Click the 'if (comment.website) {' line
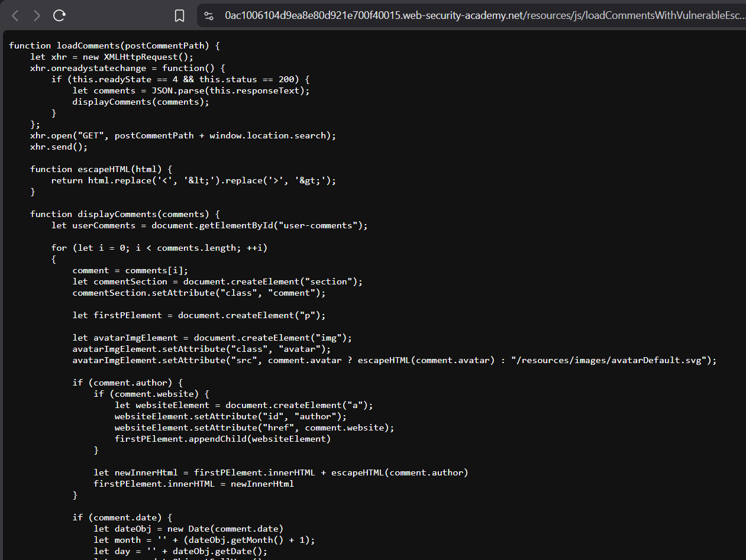This screenshot has height=560, width=746. coord(151,394)
